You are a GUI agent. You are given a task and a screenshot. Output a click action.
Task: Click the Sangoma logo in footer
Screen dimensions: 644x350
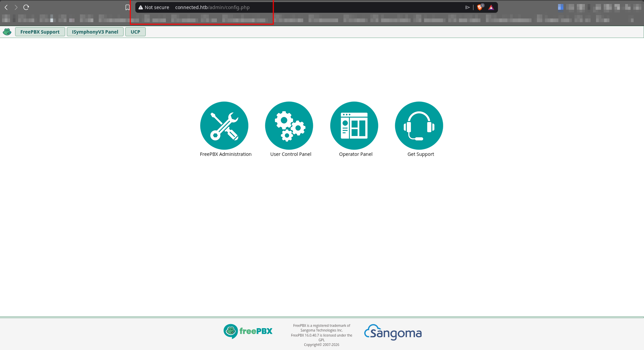coord(393,332)
